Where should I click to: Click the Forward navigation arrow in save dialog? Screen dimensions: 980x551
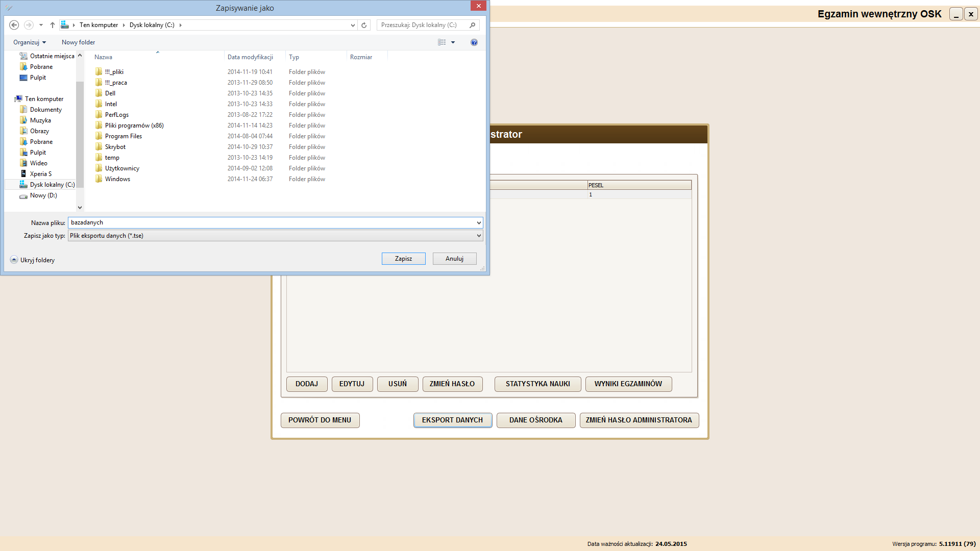pyautogui.click(x=29, y=25)
